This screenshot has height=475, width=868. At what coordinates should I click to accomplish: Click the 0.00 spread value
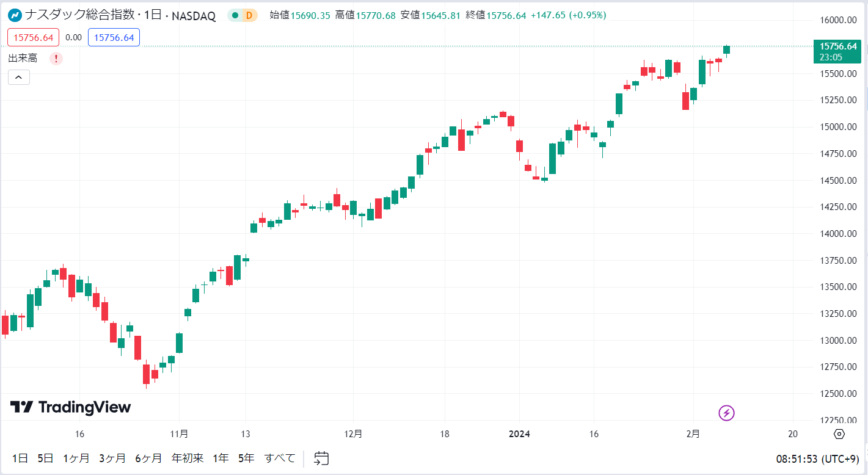coord(73,37)
